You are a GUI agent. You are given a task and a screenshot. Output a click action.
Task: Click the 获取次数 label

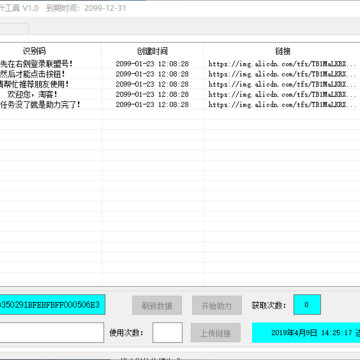point(269,305)
